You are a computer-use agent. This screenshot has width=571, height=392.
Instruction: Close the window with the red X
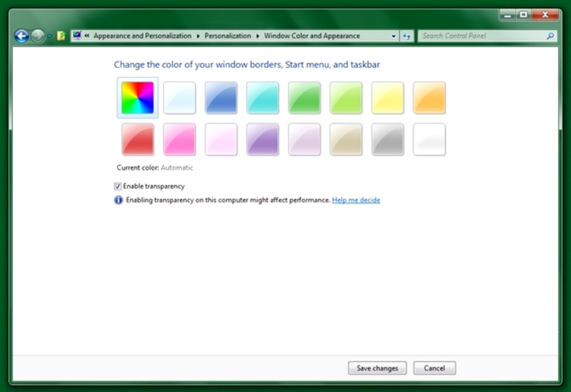click(545, 15)
